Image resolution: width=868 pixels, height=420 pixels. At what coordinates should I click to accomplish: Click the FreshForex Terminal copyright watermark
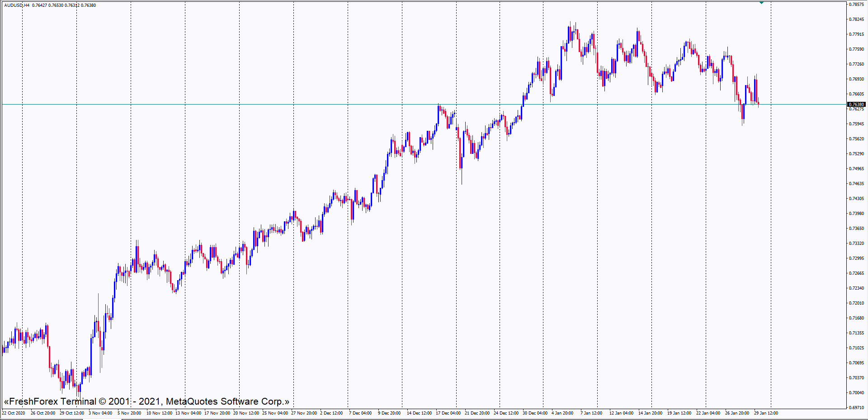146,401
